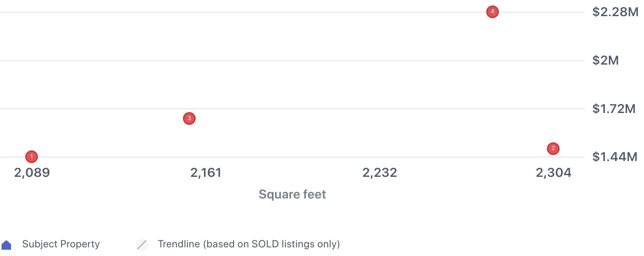Click the $2.28M price axis label
This screenshot has height=256, width=644.
point(615,12)
